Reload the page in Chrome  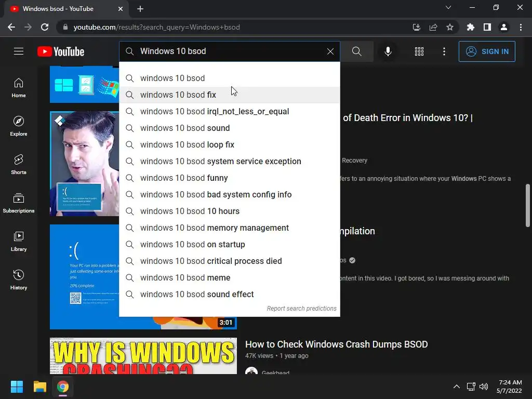pos(45,27)
